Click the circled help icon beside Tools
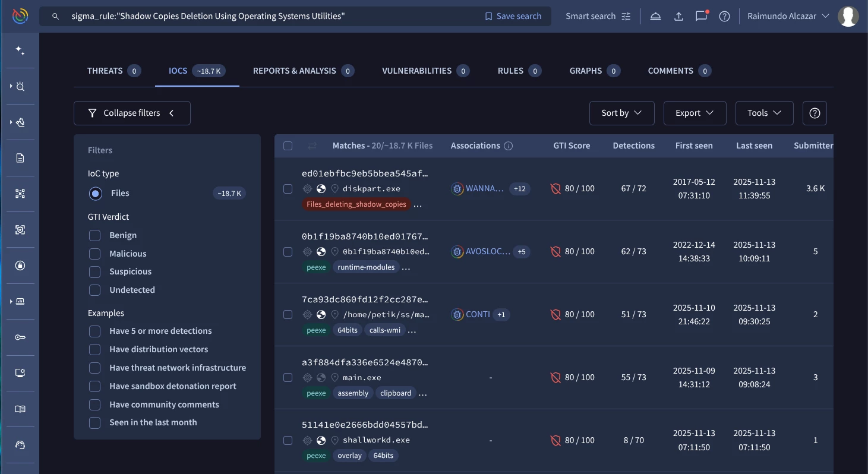 pos(815,113)
